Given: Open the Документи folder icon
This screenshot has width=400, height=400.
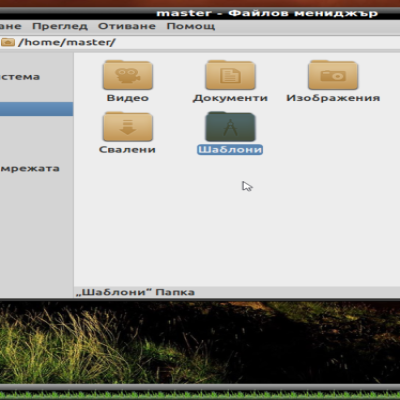Looking at the screenshot, I should 230,75.
